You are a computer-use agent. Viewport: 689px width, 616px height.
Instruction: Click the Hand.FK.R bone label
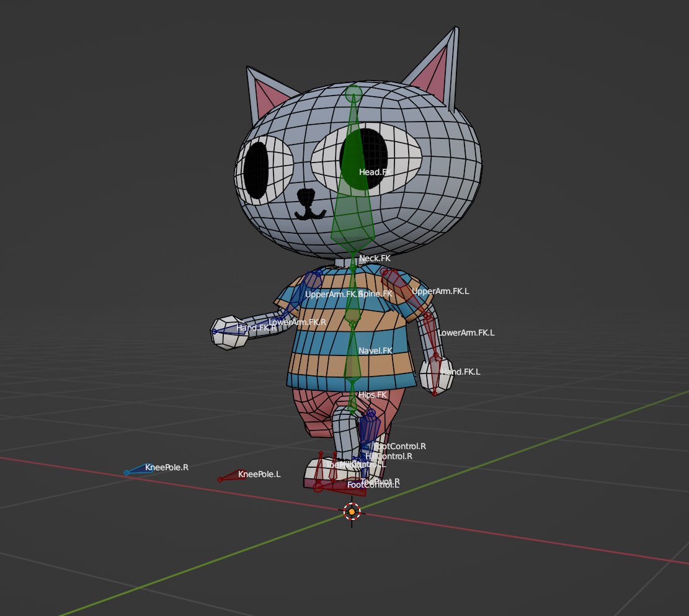(x=257, y=328)
